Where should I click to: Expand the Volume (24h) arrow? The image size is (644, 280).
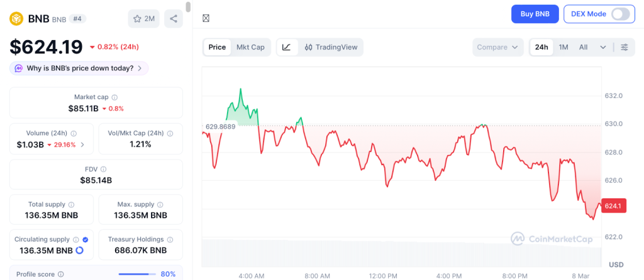(x=82, y=144)
